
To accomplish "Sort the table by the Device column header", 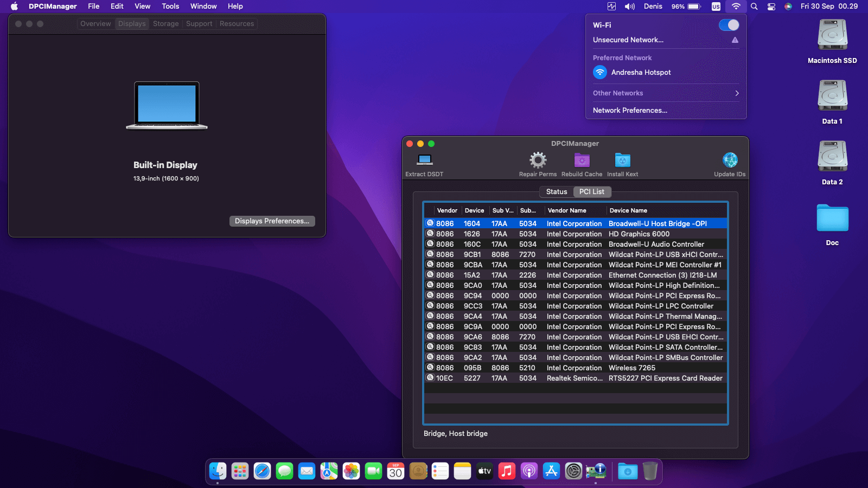I will [x=475, y=210].
